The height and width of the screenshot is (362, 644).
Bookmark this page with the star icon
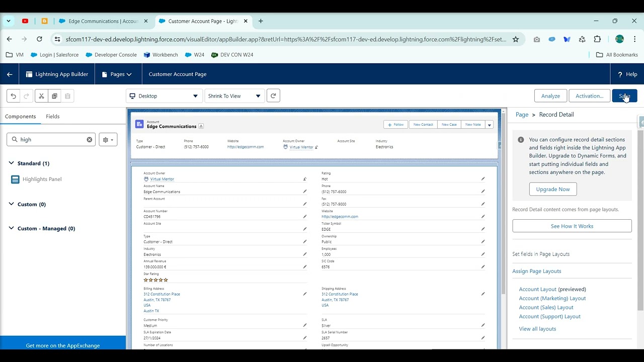click(516, 39)
